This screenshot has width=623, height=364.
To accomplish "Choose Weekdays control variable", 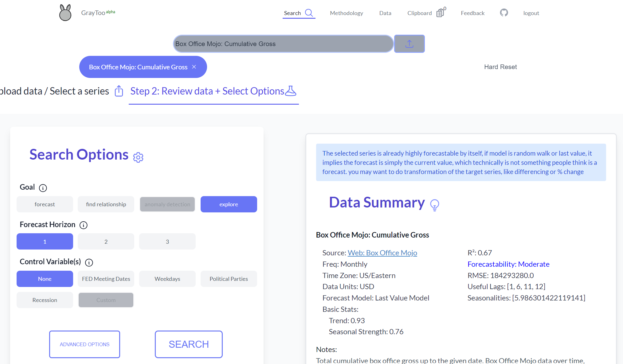I will click(167, 279).
